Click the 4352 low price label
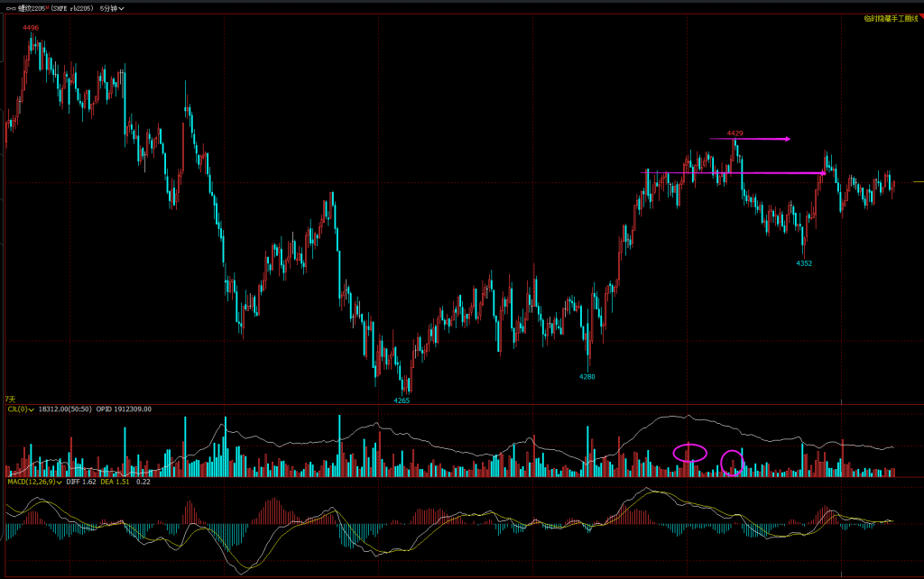This screenshot has height=579, width=924. (x=803, y=263)
